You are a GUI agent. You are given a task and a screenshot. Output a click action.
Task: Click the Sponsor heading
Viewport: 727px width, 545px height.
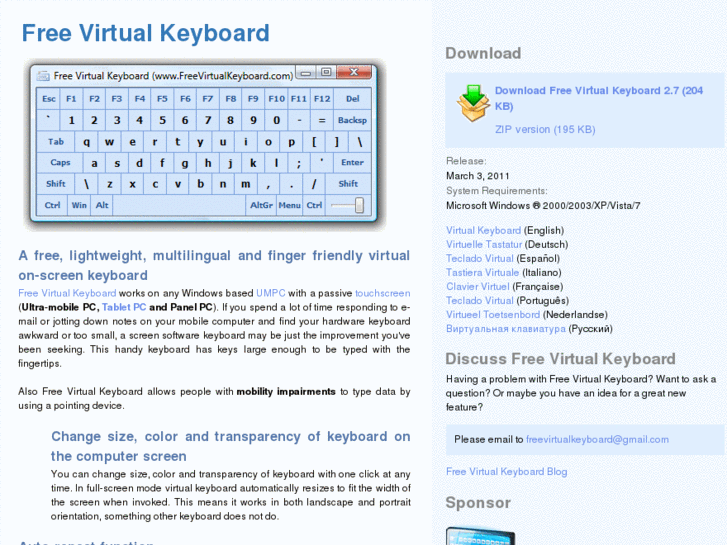point(478,503)
